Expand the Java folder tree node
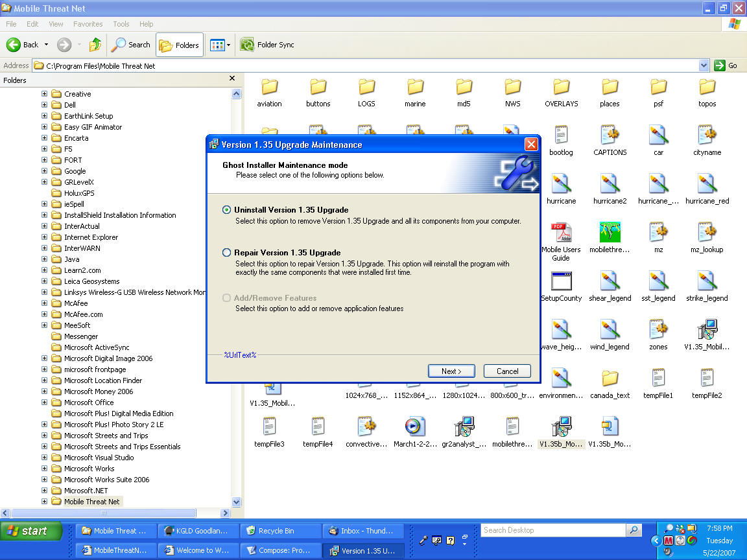 pos(44,259)
